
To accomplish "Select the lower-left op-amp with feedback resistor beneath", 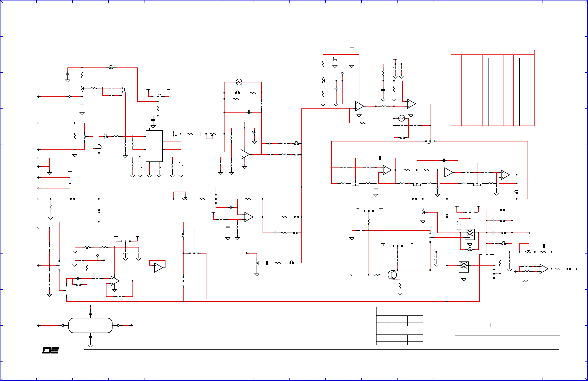I will click(115, 281).
